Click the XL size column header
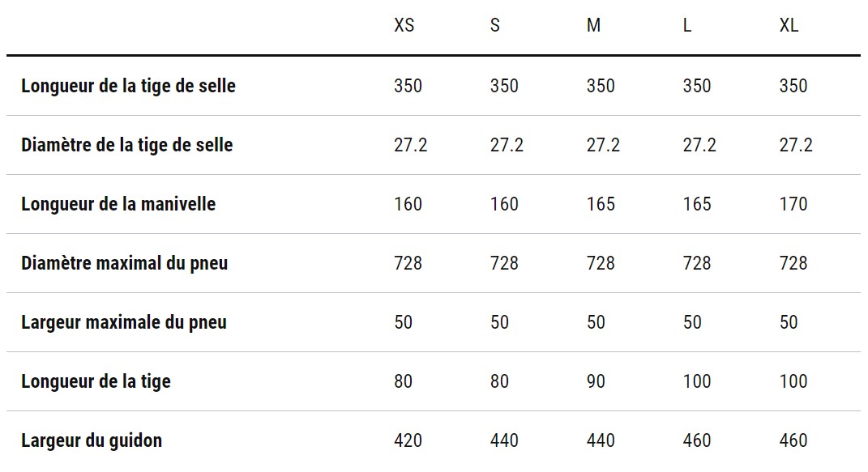The height and width of the screenshot is (472, 868). point(789,25)
